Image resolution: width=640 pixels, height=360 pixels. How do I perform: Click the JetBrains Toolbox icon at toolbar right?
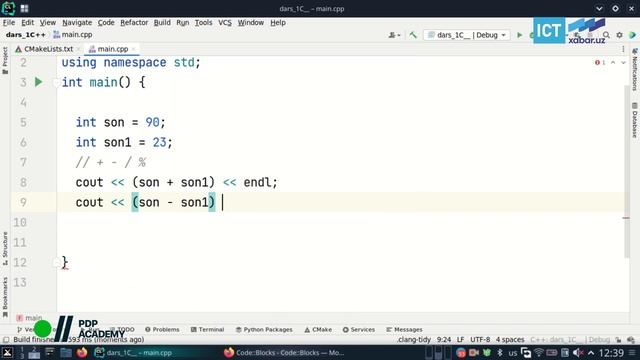coord(633,35)
